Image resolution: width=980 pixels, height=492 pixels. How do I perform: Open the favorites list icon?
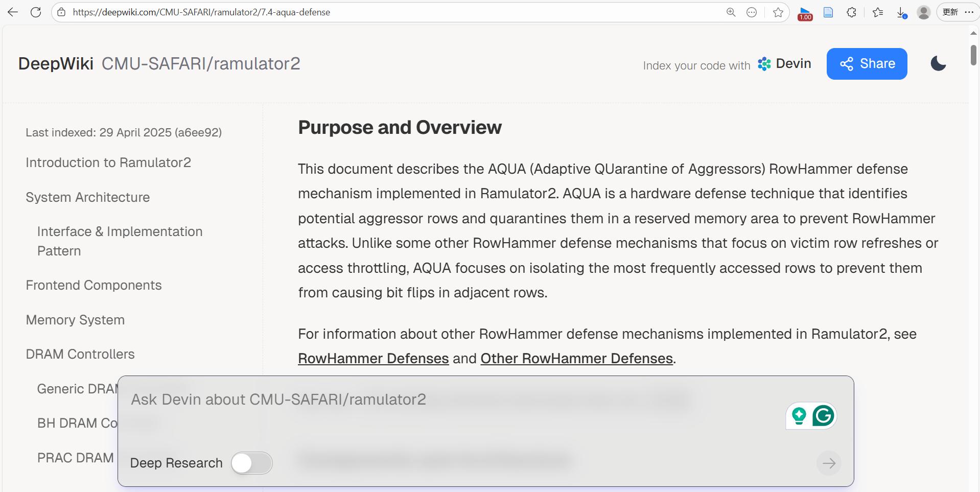point(877,12)
